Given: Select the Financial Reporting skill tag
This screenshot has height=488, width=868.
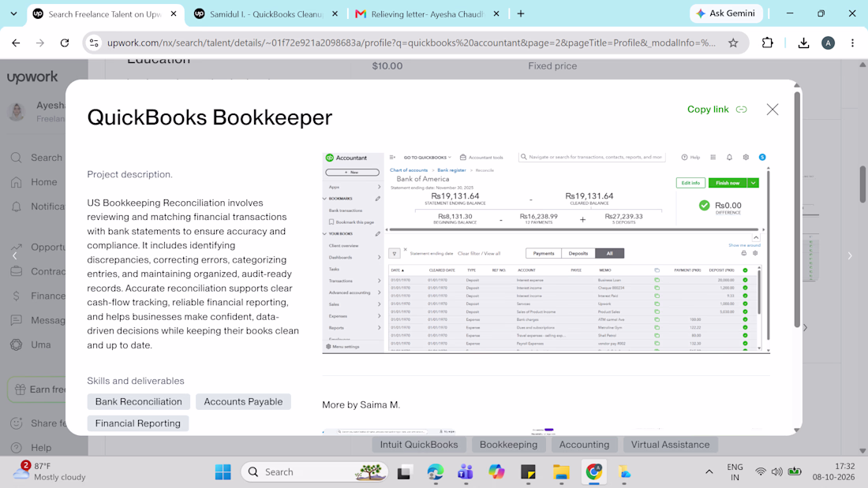Looking at the screenshot, I should tap(138, 423).
